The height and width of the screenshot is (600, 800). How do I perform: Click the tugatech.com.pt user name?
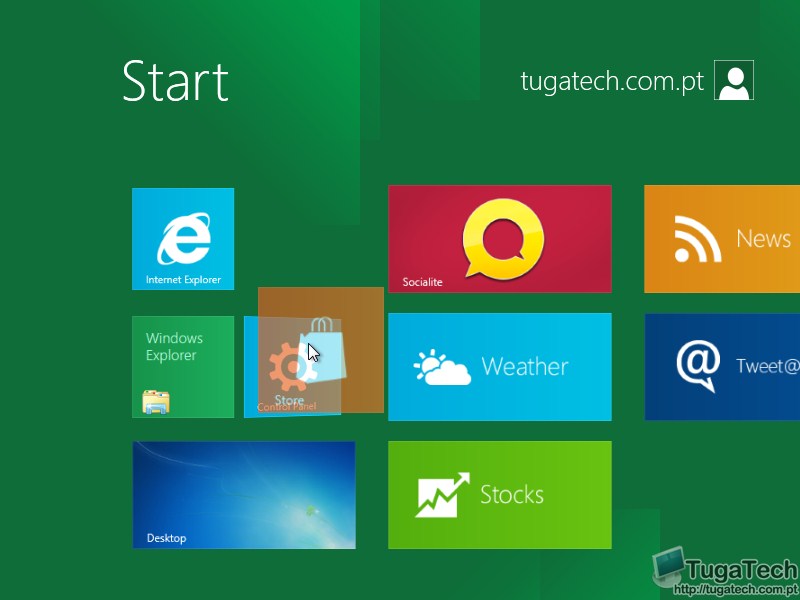pos(612,81)
